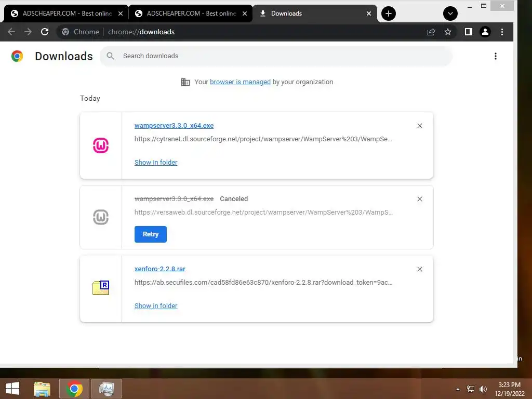
Task: Click the ab.secufiles.com download URL
Action: click(x=263, y=283)
